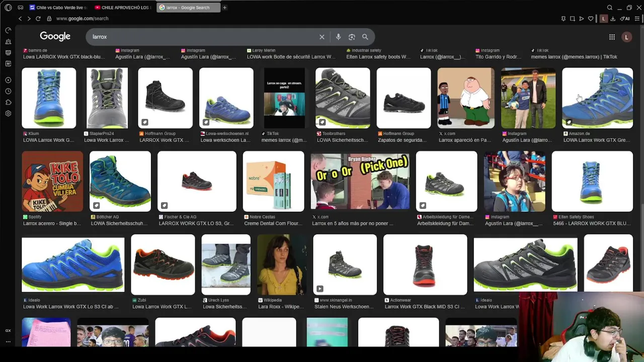Open the Google account avatar L
Screen dimensions: 644x362
tap(626, 37)
